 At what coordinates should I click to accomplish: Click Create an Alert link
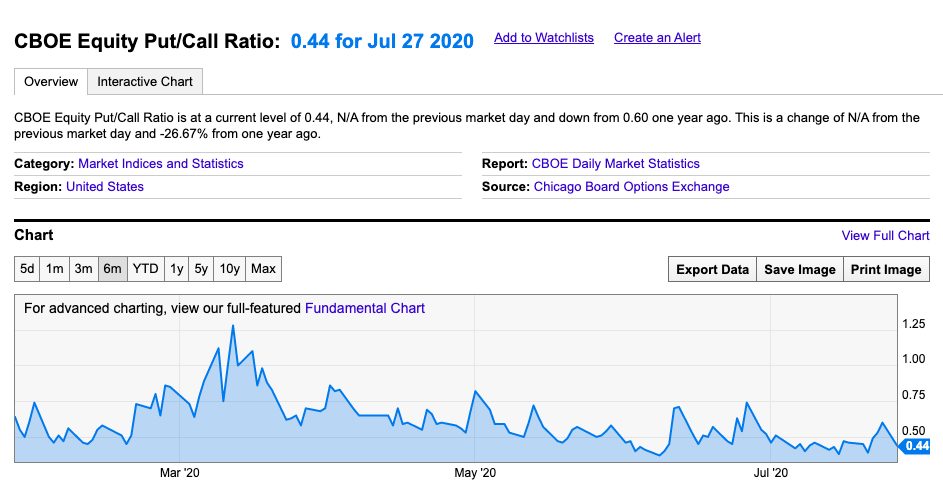pos(657,38)
